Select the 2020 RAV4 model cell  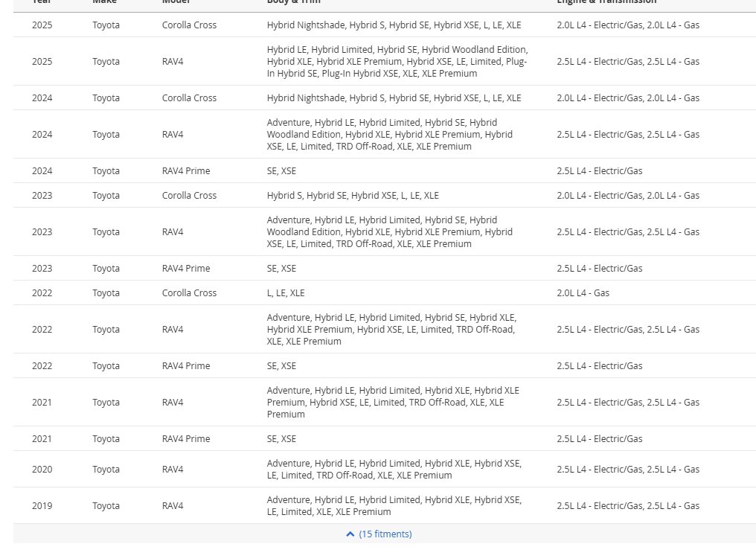click(173, 469)
